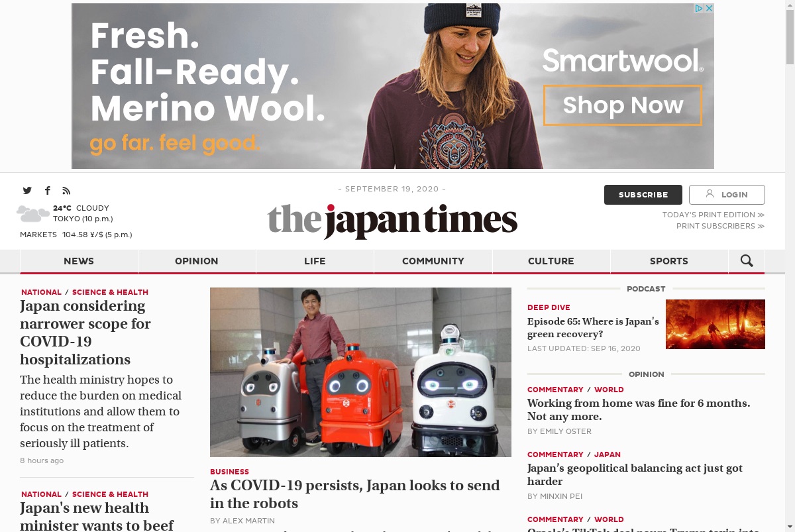Open the SPORTS section tab
This screenshot has height=532, width=795.
669,261
